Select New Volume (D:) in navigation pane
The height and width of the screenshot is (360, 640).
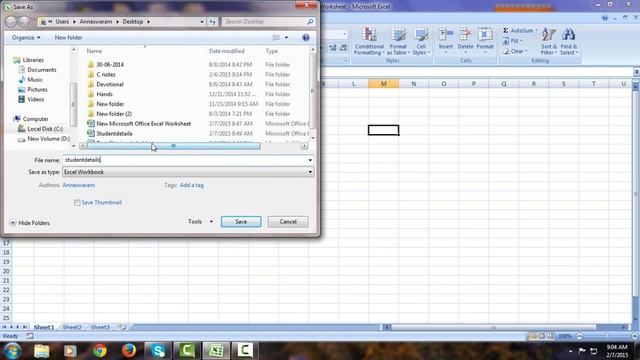click(x=49, y=139)
